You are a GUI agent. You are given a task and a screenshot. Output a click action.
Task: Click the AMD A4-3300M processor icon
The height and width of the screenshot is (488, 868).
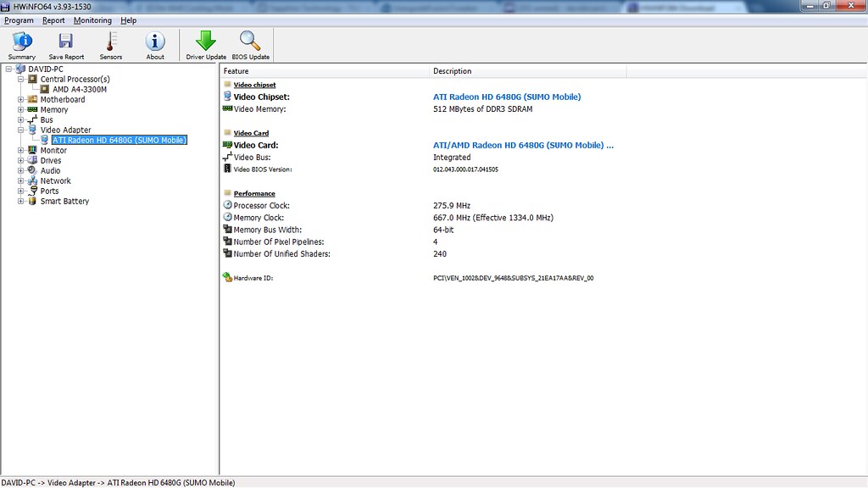pyautogui.click(x=45, y=89)
